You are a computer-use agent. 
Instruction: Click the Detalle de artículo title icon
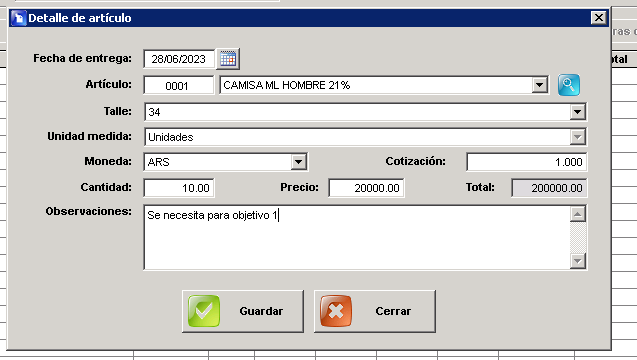18,18
